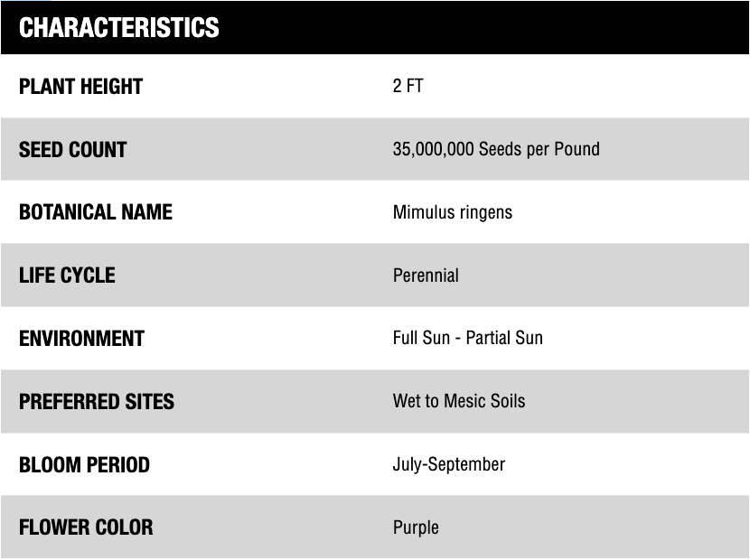Click the CHARACTERISTICS header title
The image size is (750, 560).
tap(118, 27)
